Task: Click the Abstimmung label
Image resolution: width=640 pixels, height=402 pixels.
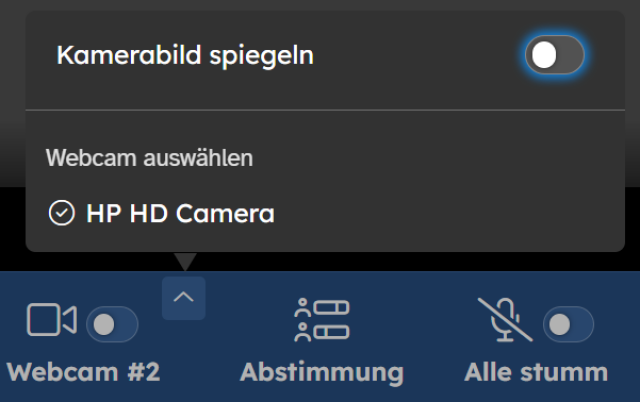Action: click(322, 373)
